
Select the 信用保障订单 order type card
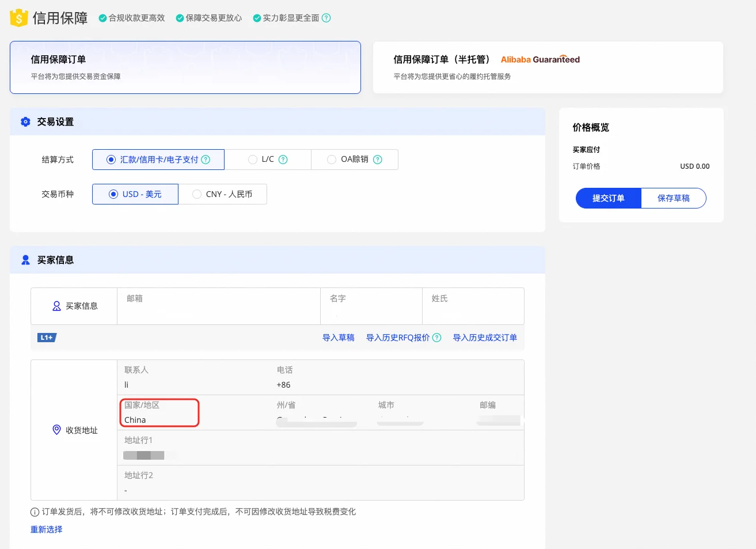[185, 67]
